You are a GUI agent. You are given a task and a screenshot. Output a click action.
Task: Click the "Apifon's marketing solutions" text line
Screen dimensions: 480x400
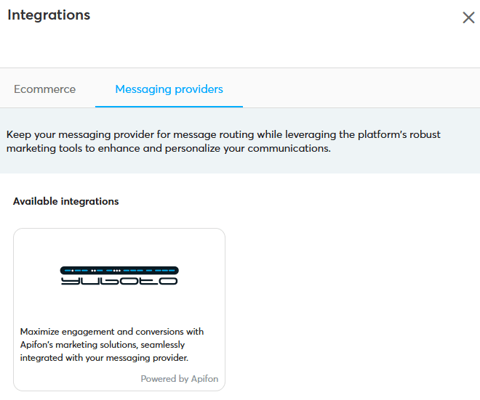[102, 345]
